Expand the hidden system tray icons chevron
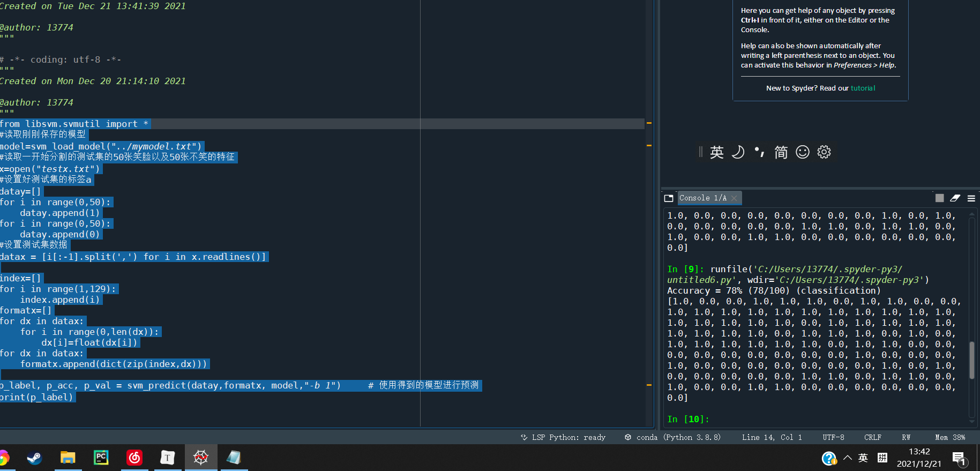The height and width of the screenshot is (471, 980). (848, 458)
